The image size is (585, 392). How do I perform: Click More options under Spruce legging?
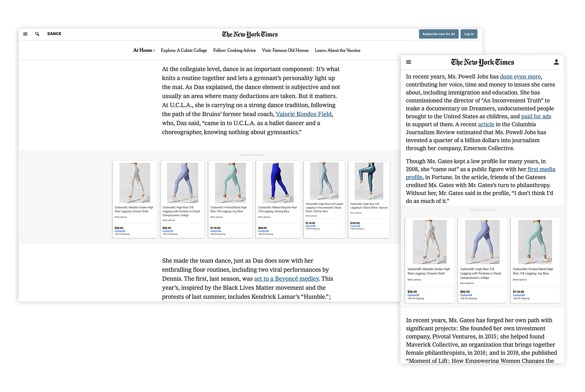coord(356,213)
